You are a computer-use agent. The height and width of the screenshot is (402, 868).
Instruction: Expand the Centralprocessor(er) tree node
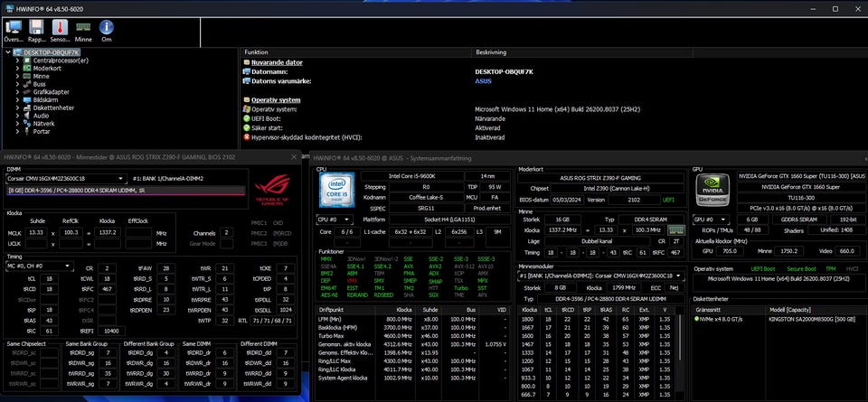18,61
